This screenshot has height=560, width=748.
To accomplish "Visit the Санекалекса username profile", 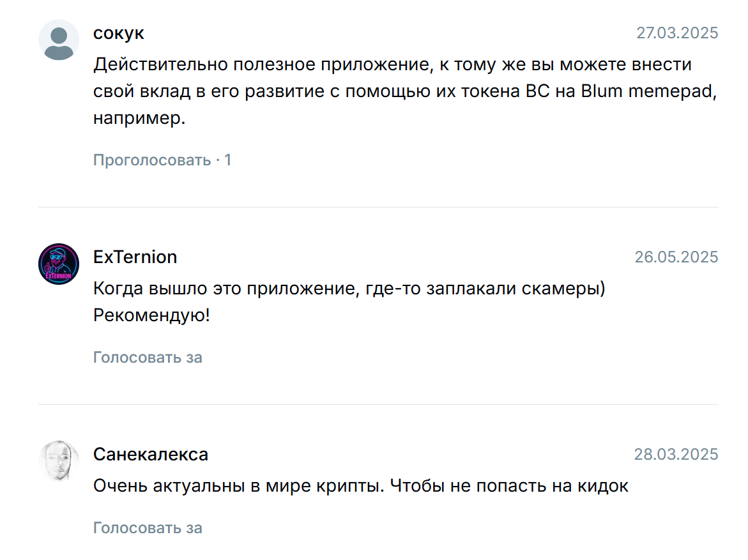I will [151, 455].
